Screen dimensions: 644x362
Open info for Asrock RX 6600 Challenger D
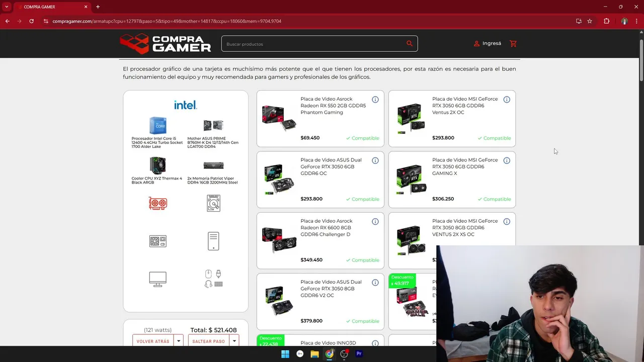tap(375, 222)
